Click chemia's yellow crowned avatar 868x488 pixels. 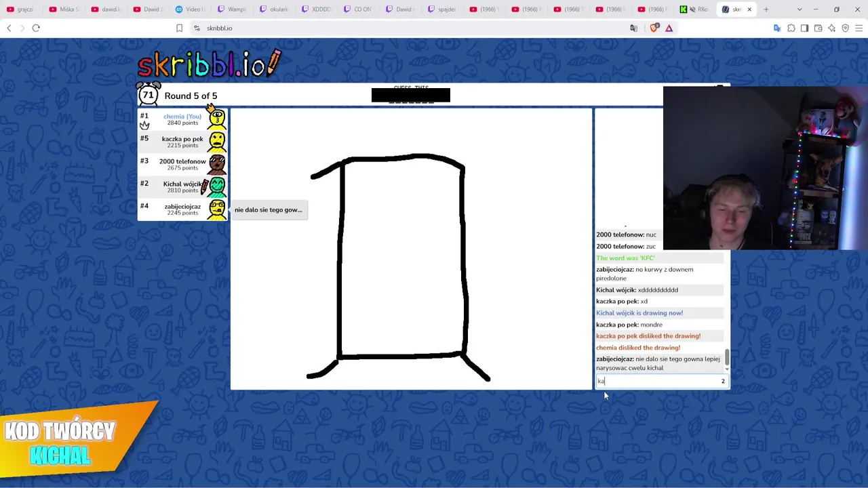(x=217, y=118)
